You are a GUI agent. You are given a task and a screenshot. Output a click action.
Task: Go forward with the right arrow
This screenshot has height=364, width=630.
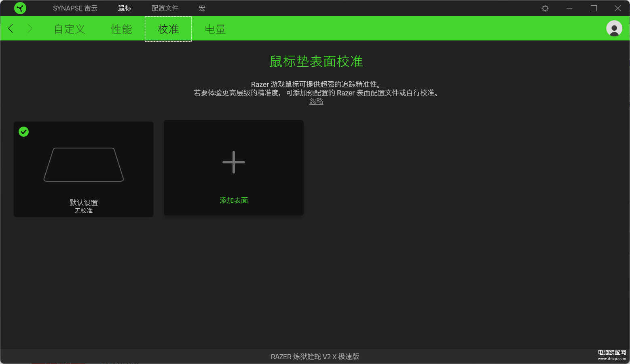click(x=30, y=28)
